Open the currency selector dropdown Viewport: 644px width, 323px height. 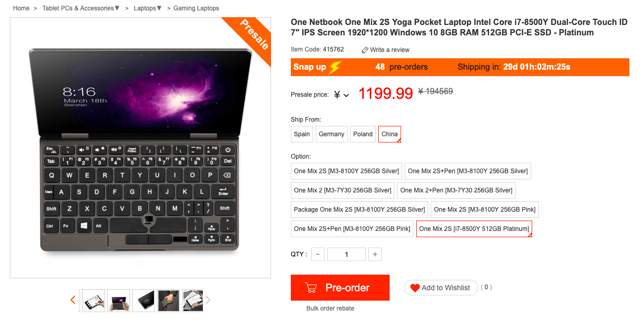(341, 95)
